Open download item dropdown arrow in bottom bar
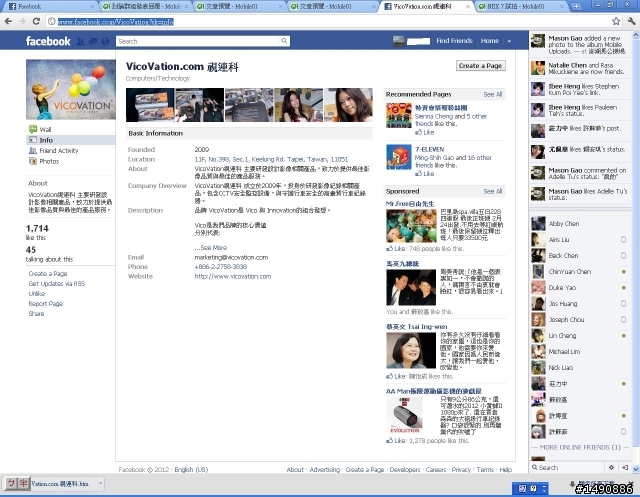Image resolution: width=640 pixels, height=497 pixels. [x=100, y=484]
